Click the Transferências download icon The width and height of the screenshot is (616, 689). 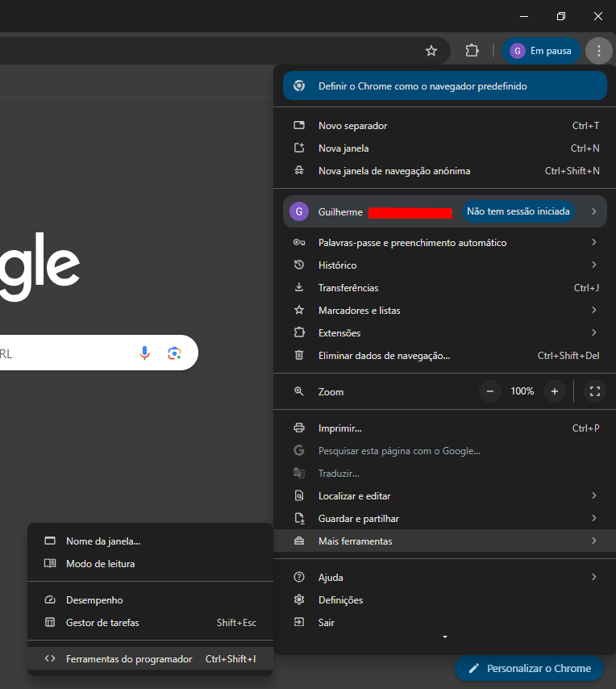coord(299,287)
